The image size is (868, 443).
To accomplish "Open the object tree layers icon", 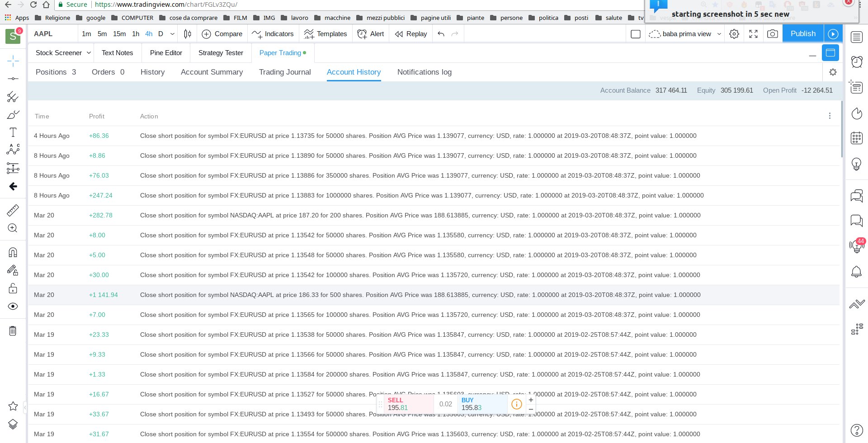I will [13, 424].
